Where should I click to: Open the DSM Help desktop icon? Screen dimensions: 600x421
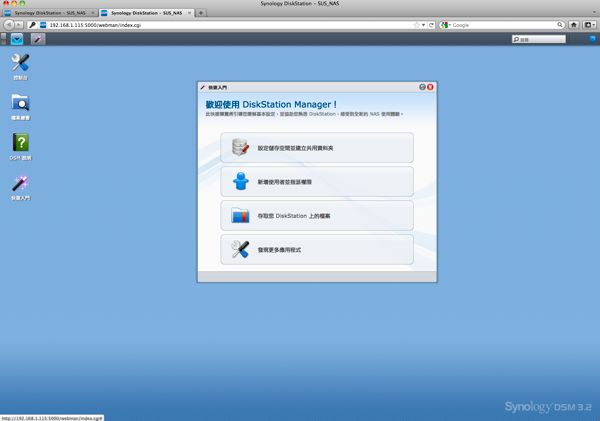click(x=20, y=147)
